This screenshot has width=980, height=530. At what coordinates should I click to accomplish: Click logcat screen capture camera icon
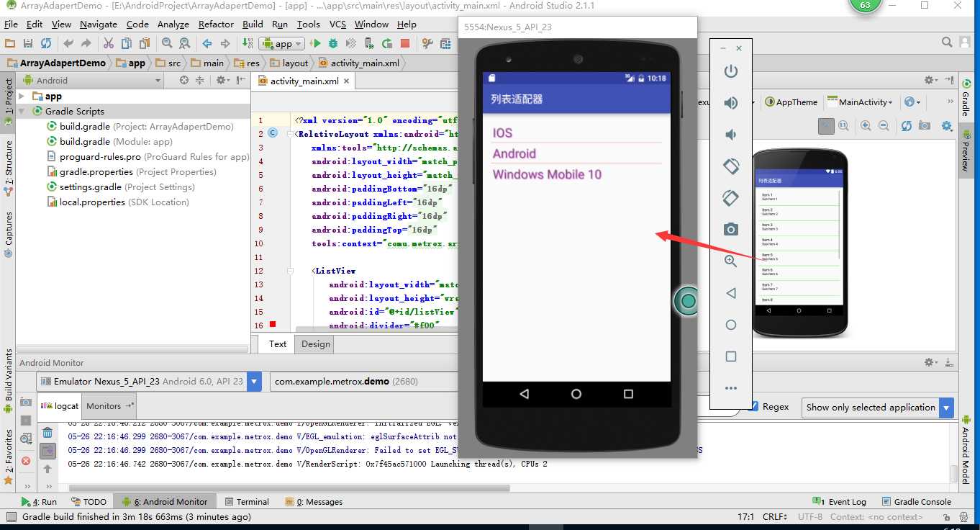pos(26,402)
